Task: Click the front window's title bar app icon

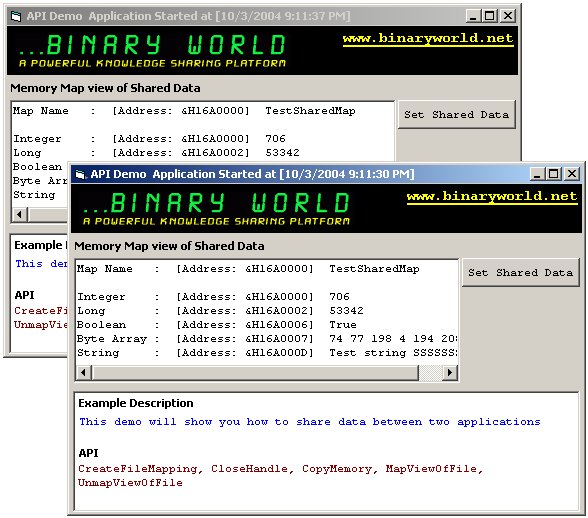Action: point(80,174)
